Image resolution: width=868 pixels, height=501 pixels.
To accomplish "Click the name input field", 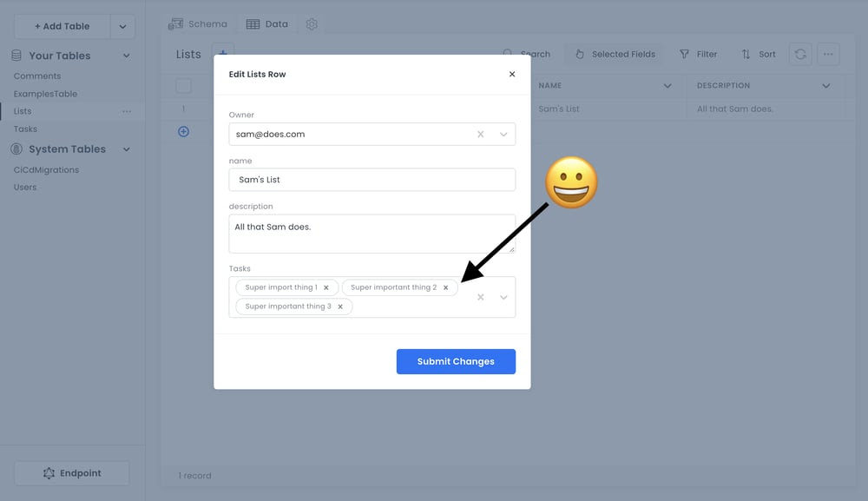I will pyautogui.click(x=372, y=180).
